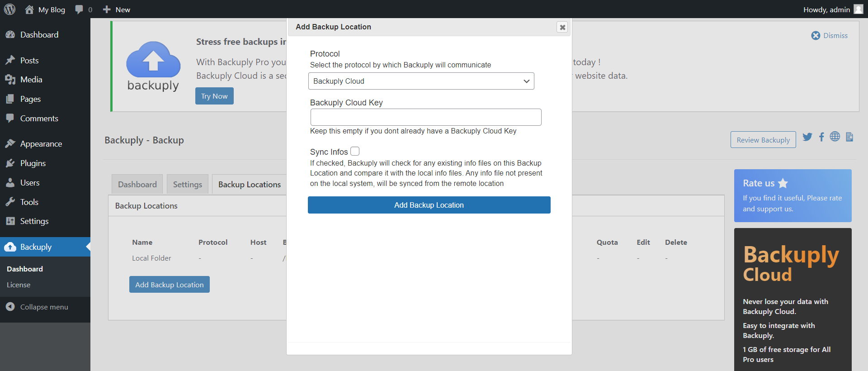The image size is (868, 371).
Task: Open the New content menu
Action: coord(117,10)
